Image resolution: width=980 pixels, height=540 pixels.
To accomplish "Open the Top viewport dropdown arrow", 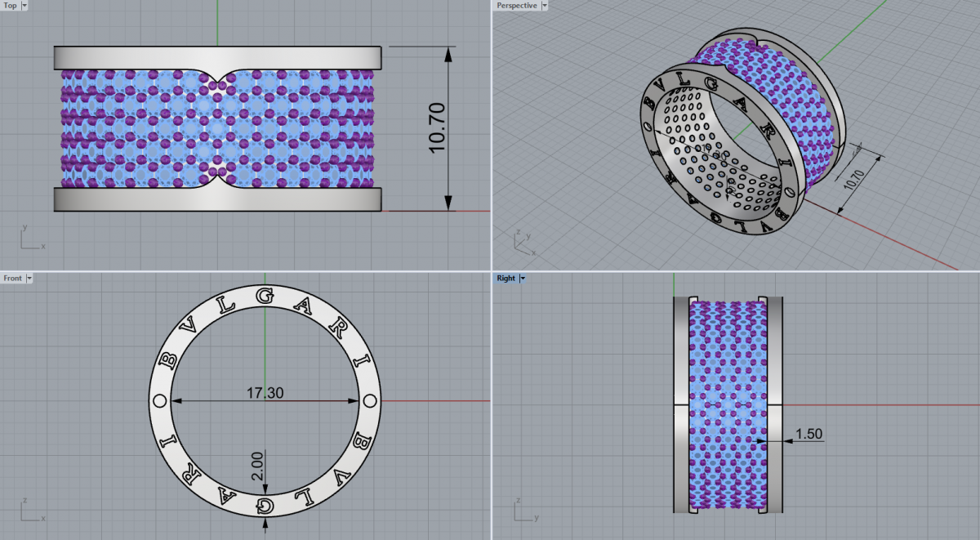I will (x=24, y=6).
